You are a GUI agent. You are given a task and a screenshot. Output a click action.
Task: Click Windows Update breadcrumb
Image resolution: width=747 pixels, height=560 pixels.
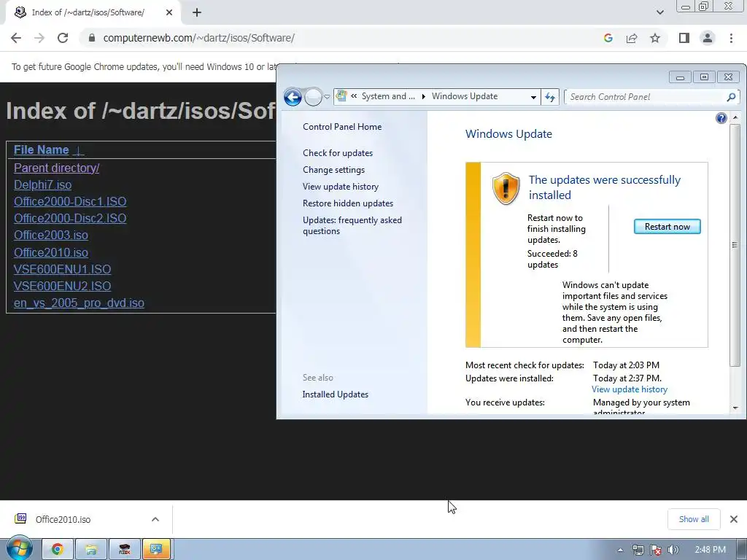(x=465, y=96)
